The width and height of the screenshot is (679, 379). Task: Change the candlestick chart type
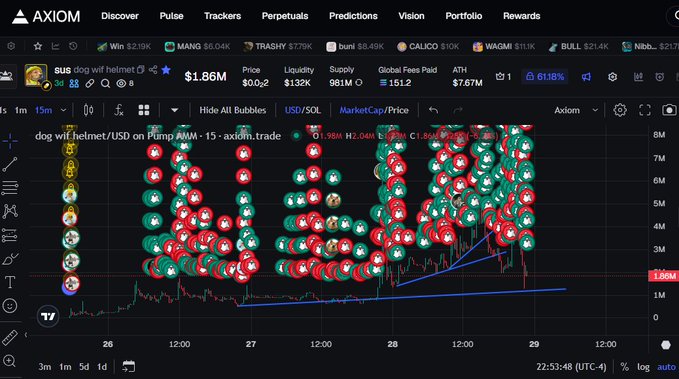(x=88, y=110)
